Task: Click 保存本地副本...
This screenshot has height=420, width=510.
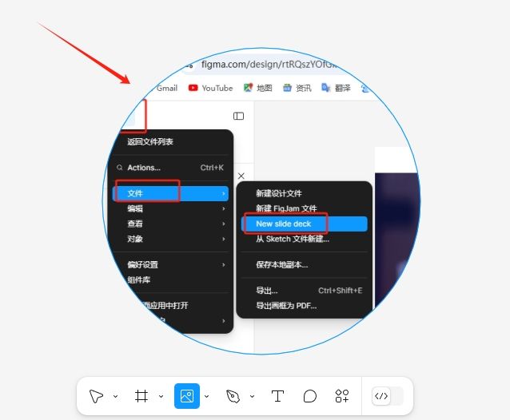Action: [x=281, y=265]
